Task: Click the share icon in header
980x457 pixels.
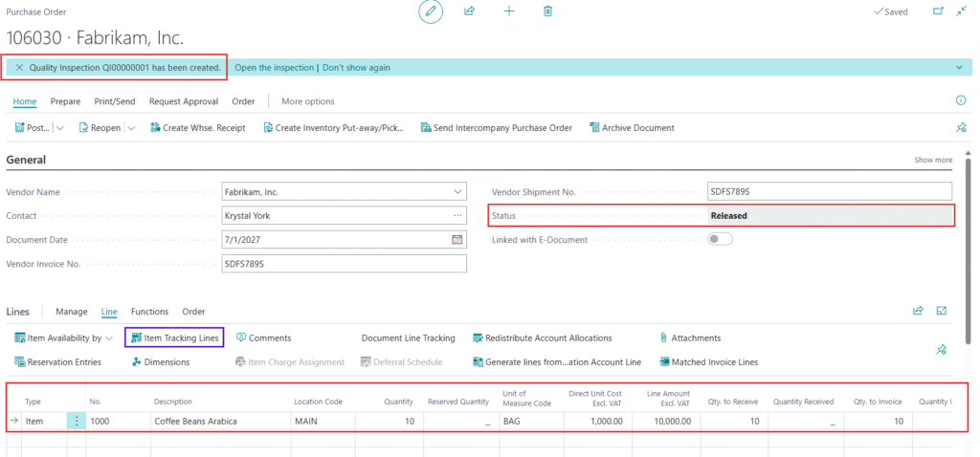Action: (x=469, y=11)
